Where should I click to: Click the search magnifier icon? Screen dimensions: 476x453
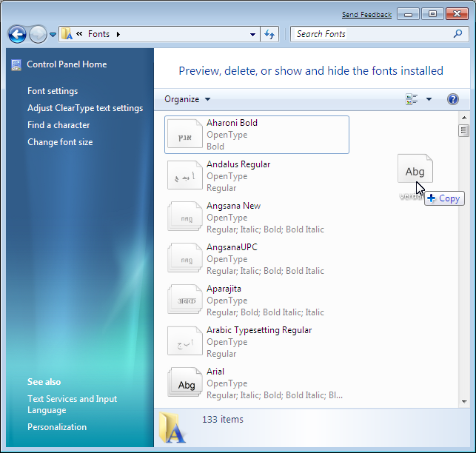pyautogui.click(x=457, y=33)
